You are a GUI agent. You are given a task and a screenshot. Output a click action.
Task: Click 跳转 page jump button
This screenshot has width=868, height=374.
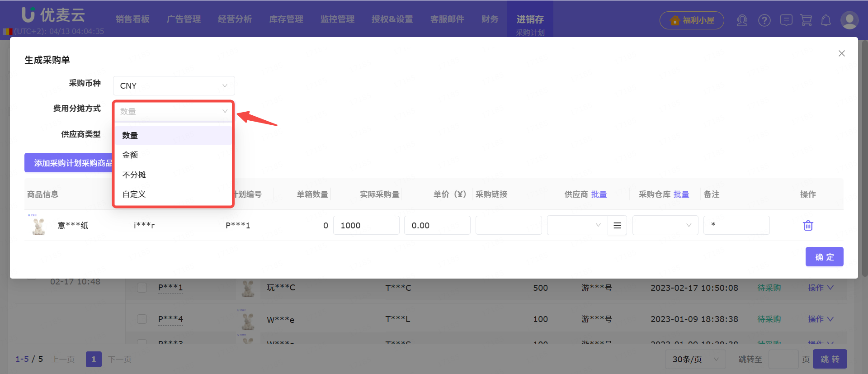(x=830, y=359)
